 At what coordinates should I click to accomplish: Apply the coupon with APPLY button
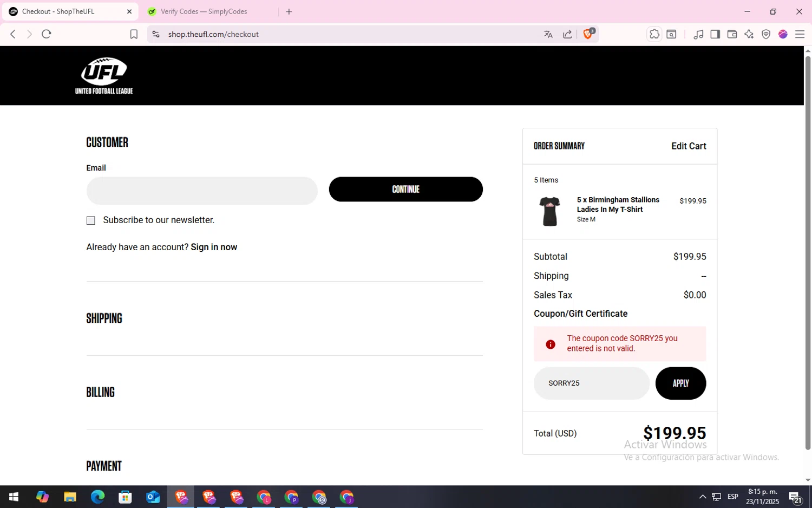coord(680,383)
